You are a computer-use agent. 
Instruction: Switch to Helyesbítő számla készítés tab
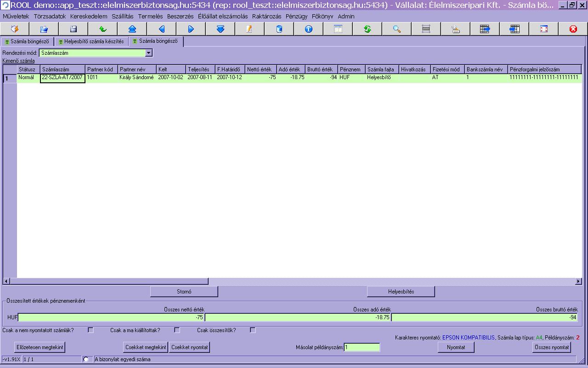[91, 41]
